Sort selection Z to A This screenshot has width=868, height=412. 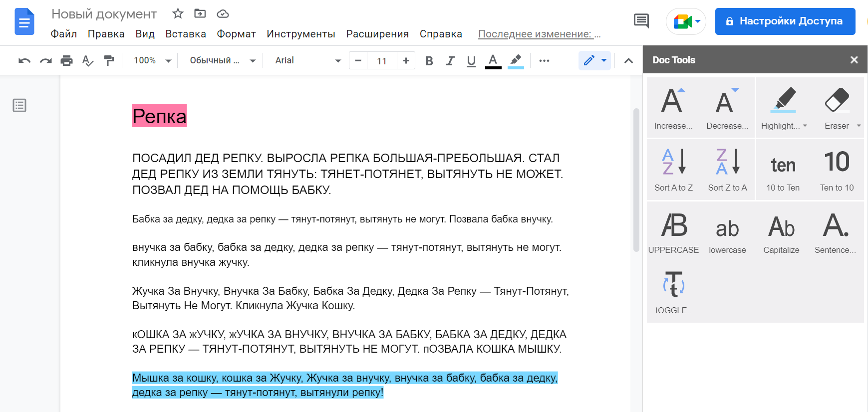click(727, 170)
